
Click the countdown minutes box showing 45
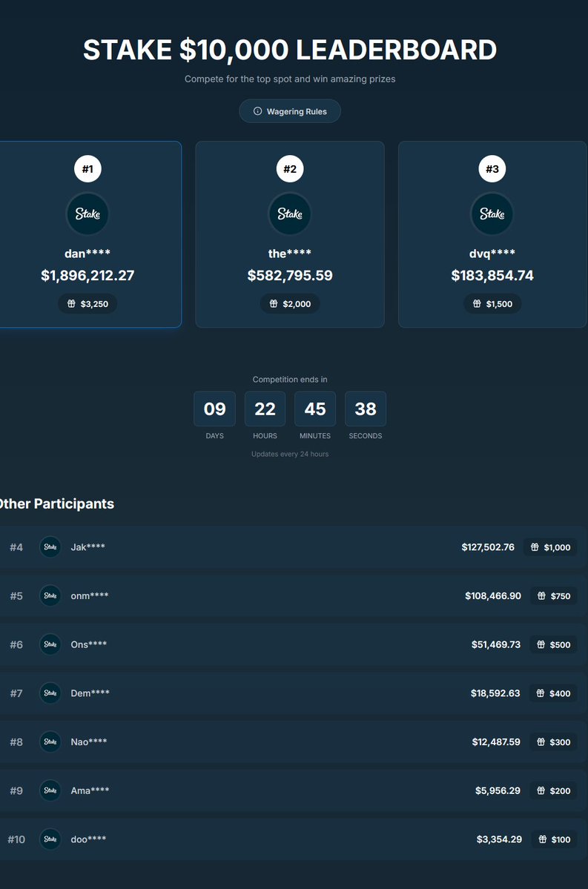point(314,409)
